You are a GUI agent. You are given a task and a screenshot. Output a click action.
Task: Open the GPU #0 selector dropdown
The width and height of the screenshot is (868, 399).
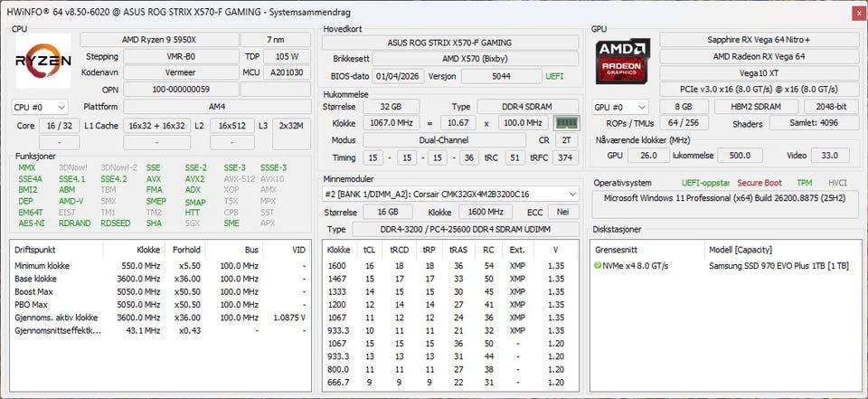click(620, 107)
